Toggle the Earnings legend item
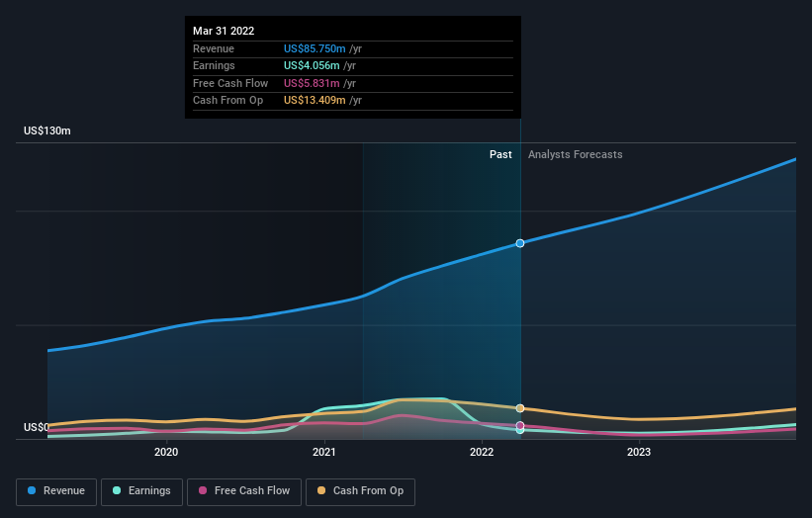Viewport: 812px width, 518px height. click(x=139, y=491)
